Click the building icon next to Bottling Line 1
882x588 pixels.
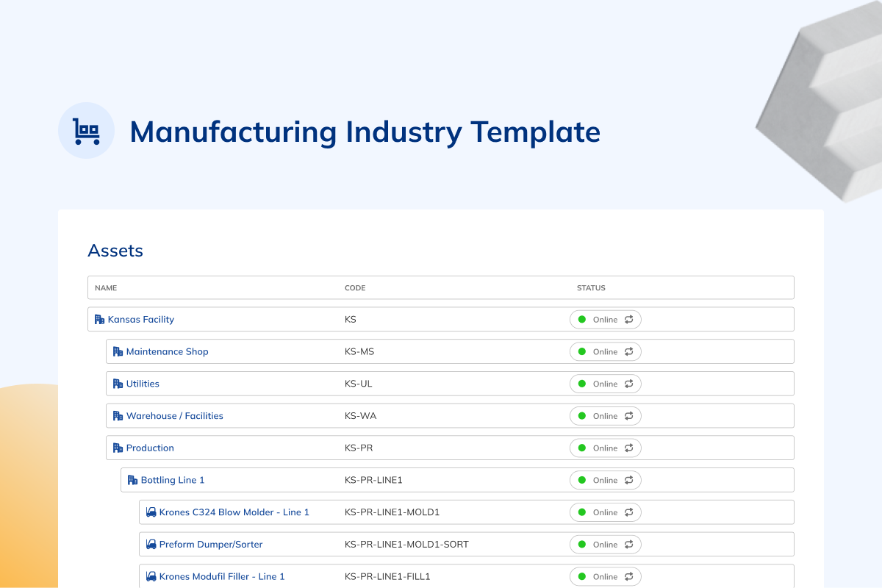click(x=132, y=480)
